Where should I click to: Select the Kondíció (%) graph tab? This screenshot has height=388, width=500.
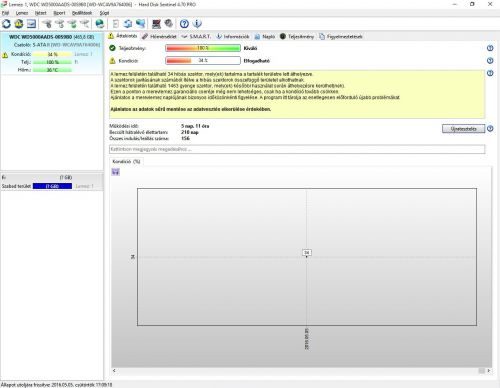click(x=126, y=162)
